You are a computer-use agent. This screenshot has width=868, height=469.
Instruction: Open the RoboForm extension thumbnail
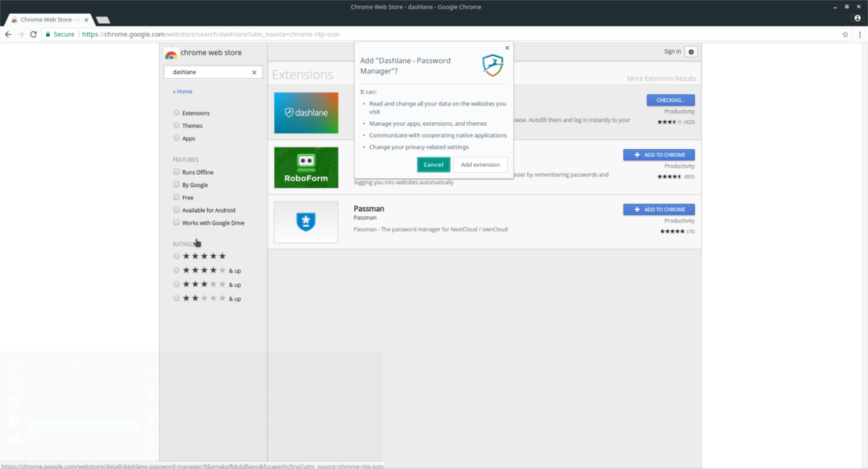pos(306,168)
